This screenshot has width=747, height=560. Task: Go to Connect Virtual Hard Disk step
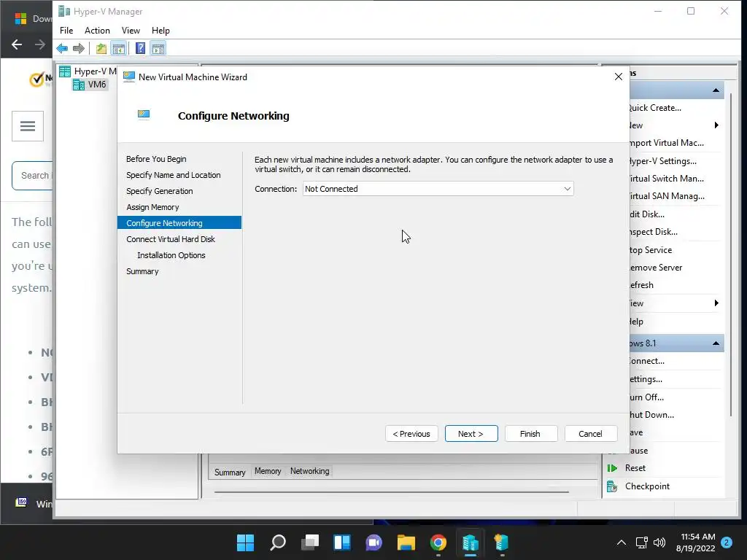tap(171, 239)
